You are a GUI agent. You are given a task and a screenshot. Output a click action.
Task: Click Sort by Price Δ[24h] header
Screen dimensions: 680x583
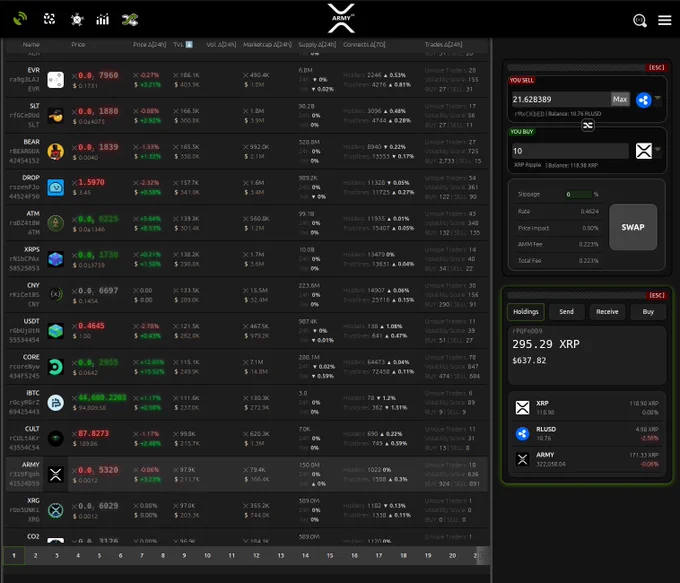149,44
